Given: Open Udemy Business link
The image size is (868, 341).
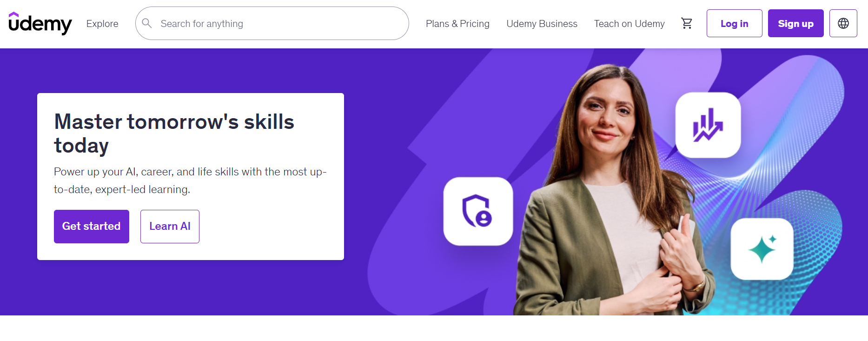Looking at the screenshot, I should pos(542,24).
